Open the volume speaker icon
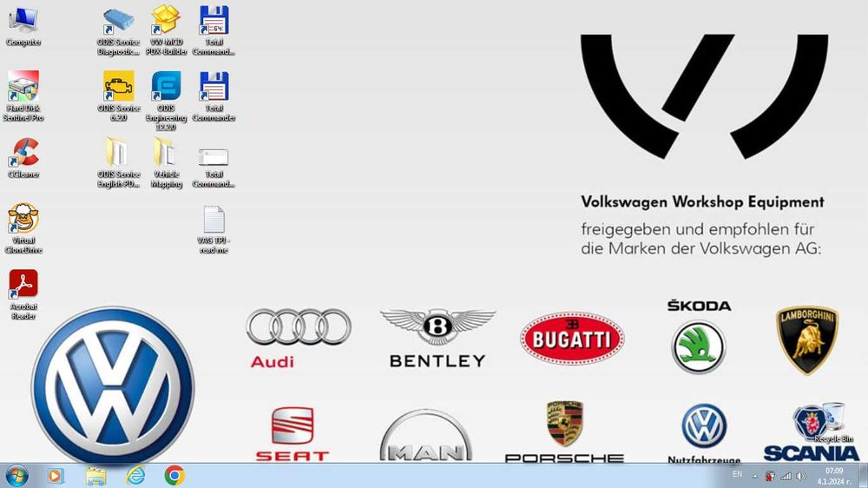The width and height of the screenshot is (868, 488). pos(801,476)
